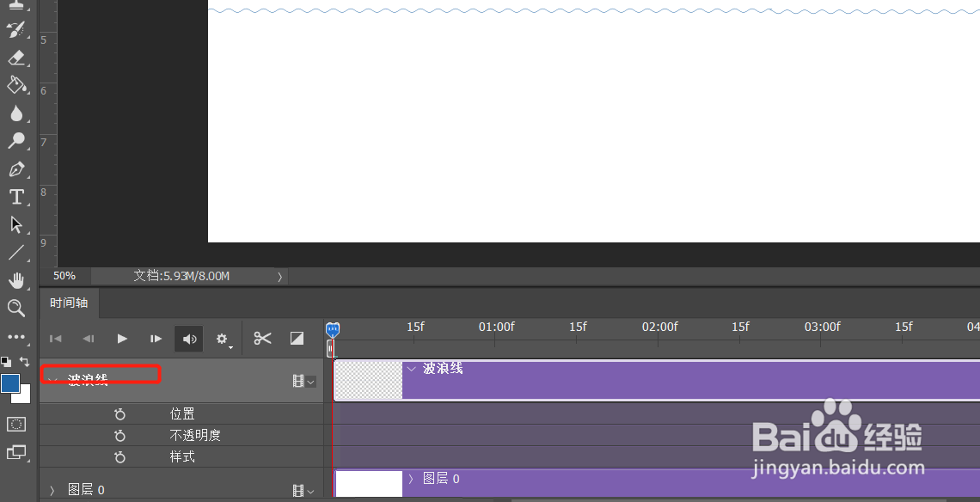Select the Dodge tool
The image size is (980, 502).
tap(16, 141)
